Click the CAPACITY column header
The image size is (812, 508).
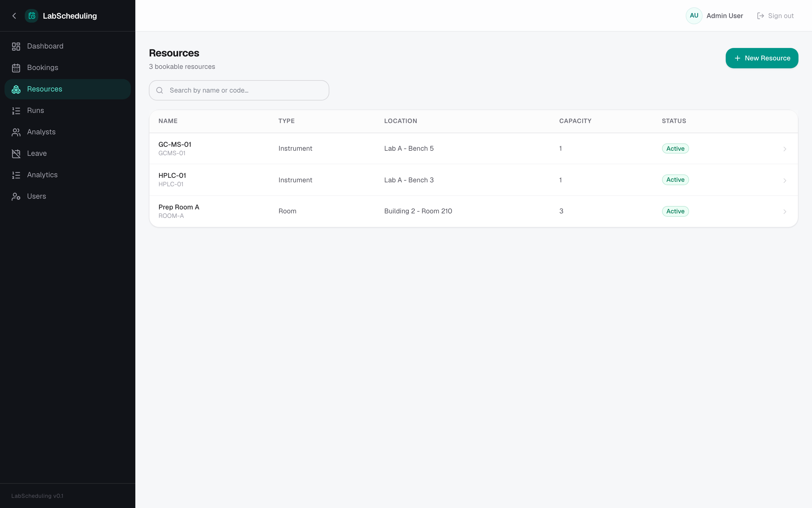coord(575,121)
